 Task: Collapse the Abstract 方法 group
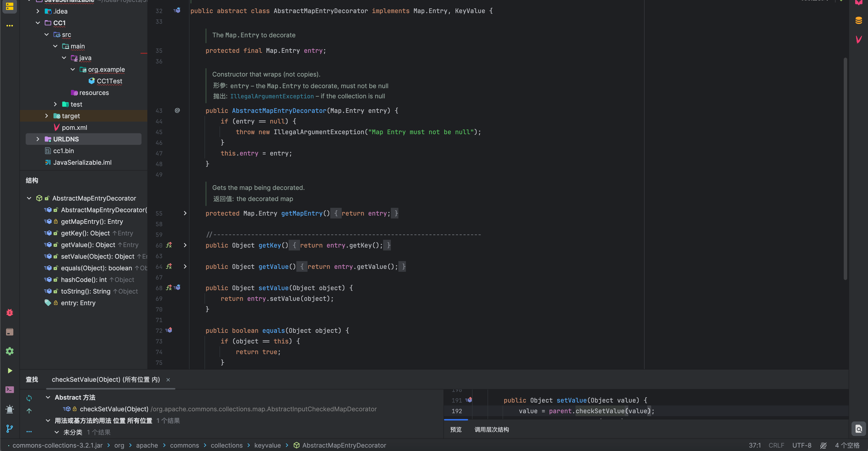coord(48,397)
